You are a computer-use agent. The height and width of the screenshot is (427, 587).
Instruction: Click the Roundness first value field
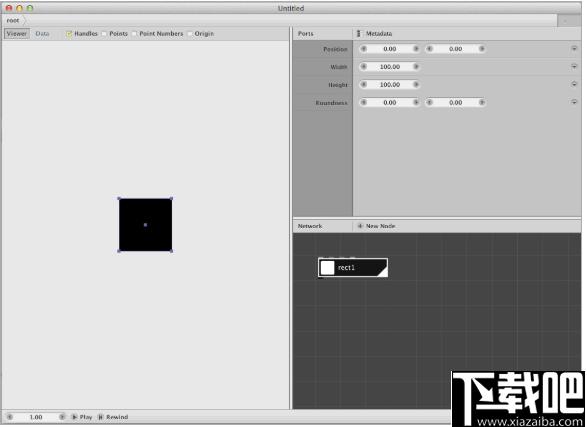(x=390, y=103)
